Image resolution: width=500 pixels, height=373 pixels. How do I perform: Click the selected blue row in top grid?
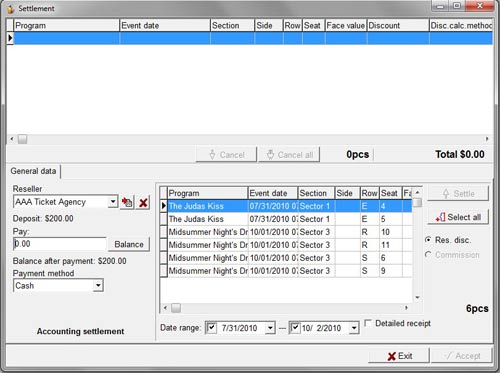click(x=253, y=38)
